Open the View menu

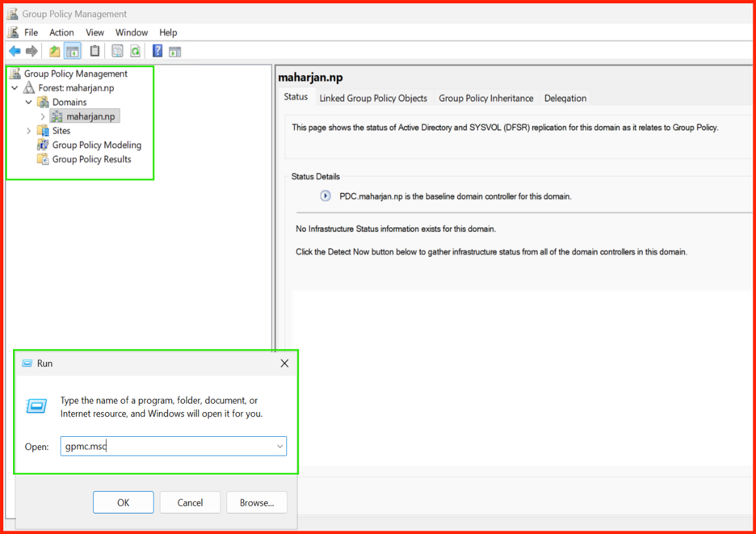pos(95,32)
